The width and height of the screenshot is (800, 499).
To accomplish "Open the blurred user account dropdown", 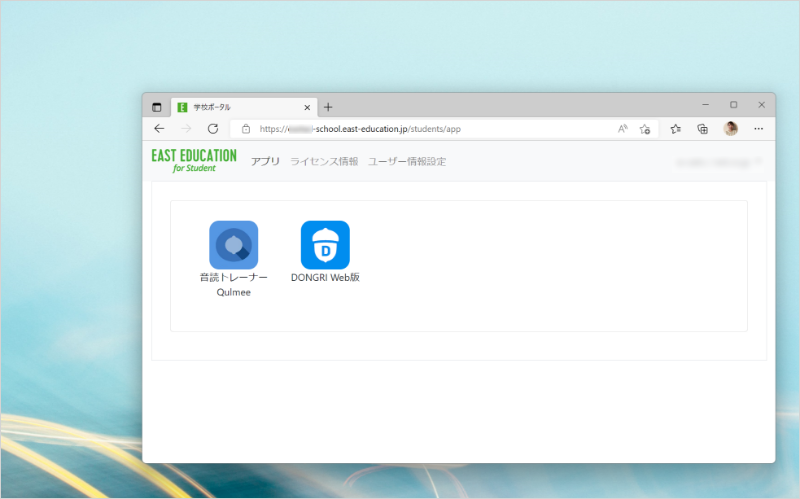I will pos(718,162).
